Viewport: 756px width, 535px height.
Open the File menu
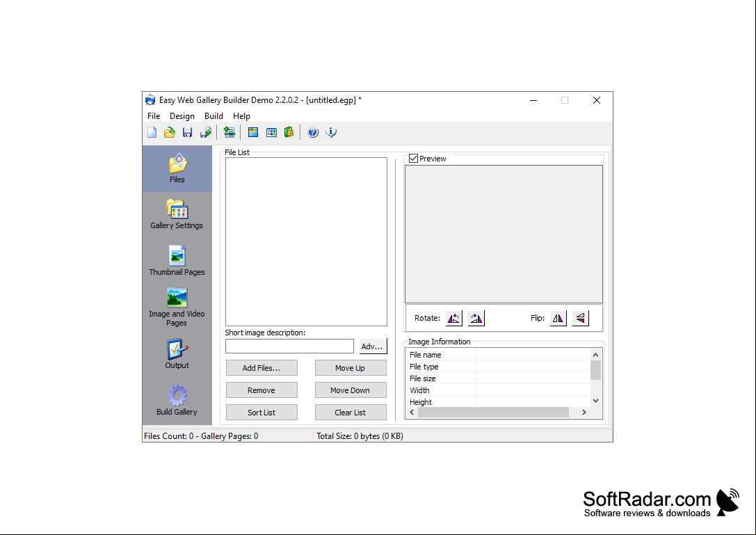pyautogui.click(x=154, y=116)
